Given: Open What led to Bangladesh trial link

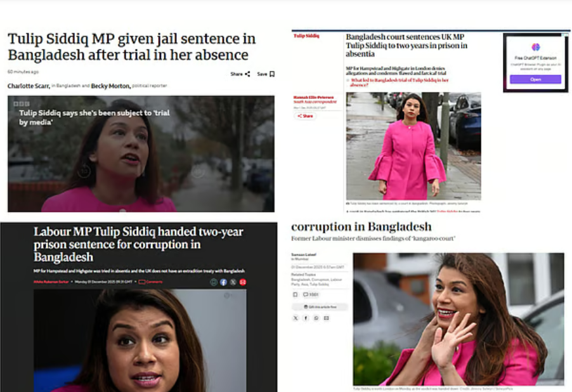Looking at the screenshot, I should pos(399,82).
